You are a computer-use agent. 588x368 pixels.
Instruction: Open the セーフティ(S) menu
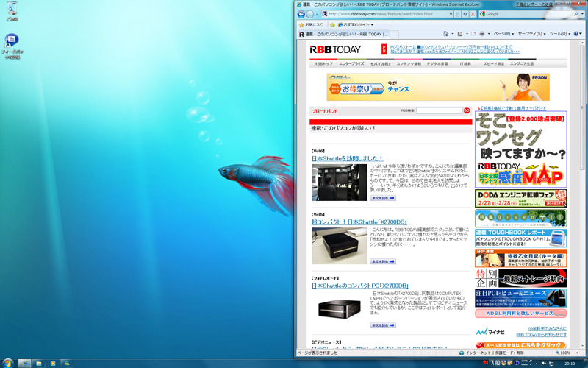[531, 34]
